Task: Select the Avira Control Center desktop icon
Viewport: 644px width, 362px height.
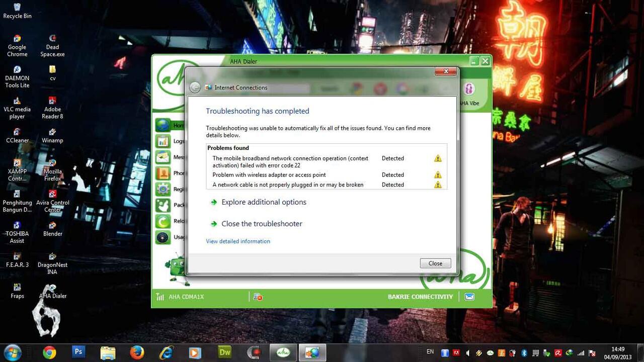Action: 52,202
